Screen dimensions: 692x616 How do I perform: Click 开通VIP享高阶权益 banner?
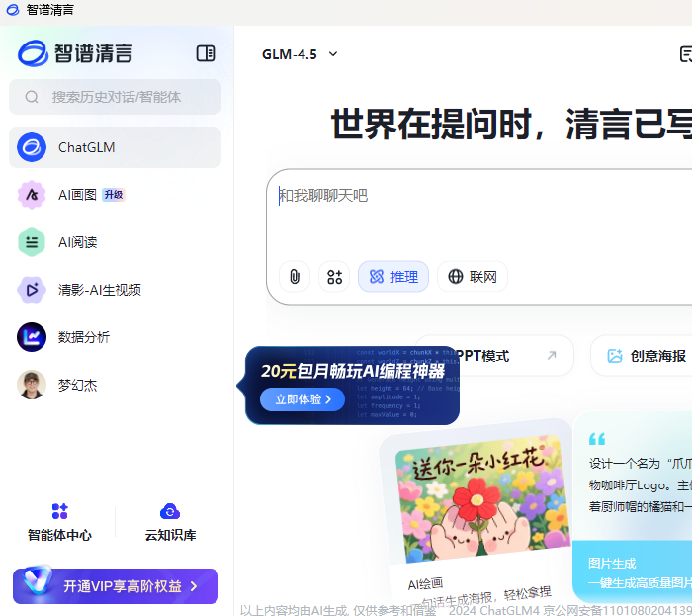(x=116, y=586)
